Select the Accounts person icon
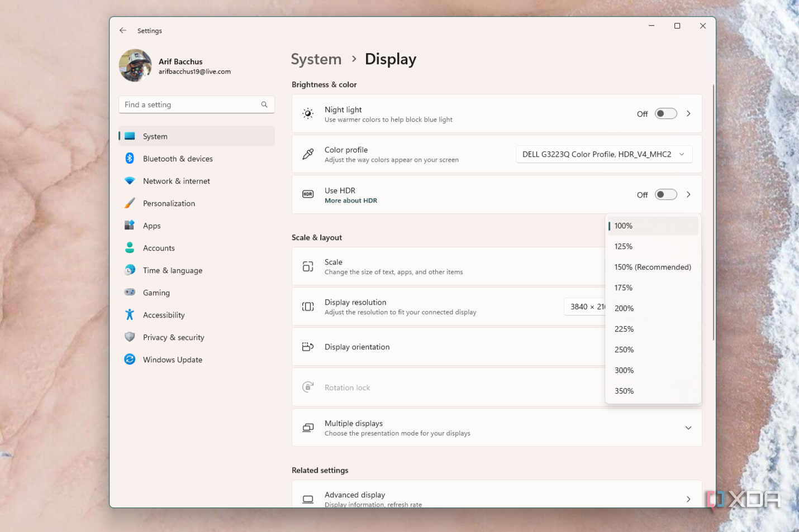This screenshot has width=799, height=532. tap(130, 248)
